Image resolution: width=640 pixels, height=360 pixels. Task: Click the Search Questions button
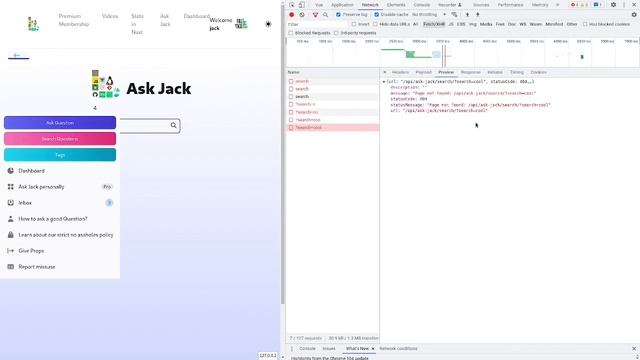tap(60, 139)
